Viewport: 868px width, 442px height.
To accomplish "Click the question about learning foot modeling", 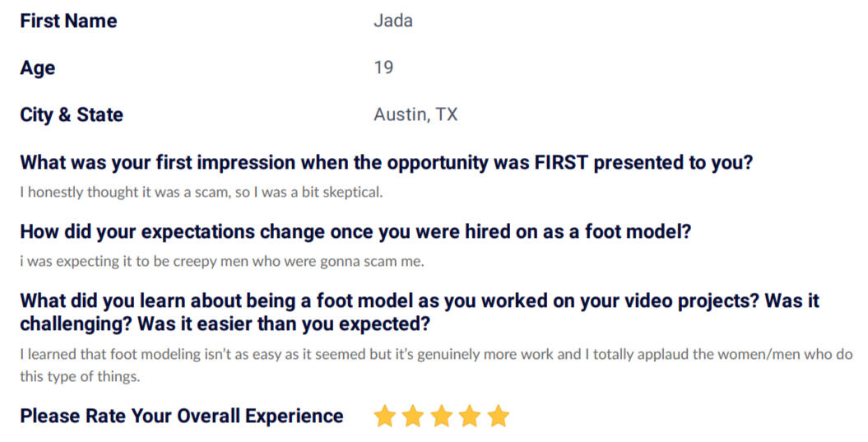I will click(x=420, y=312).
